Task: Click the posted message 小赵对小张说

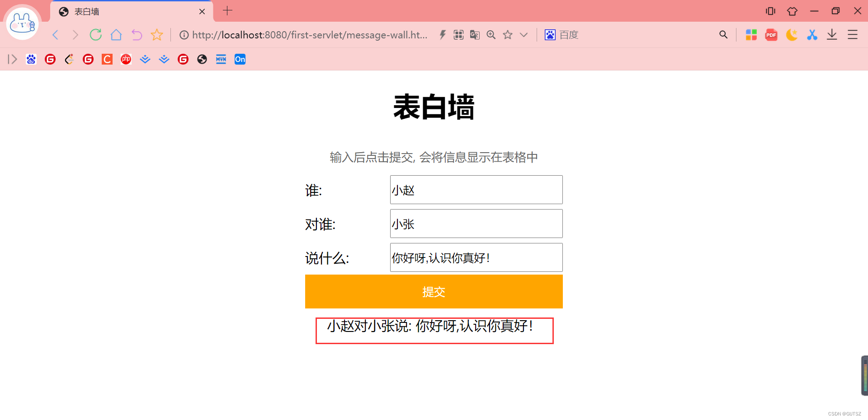Action: [x=430, y=326]
